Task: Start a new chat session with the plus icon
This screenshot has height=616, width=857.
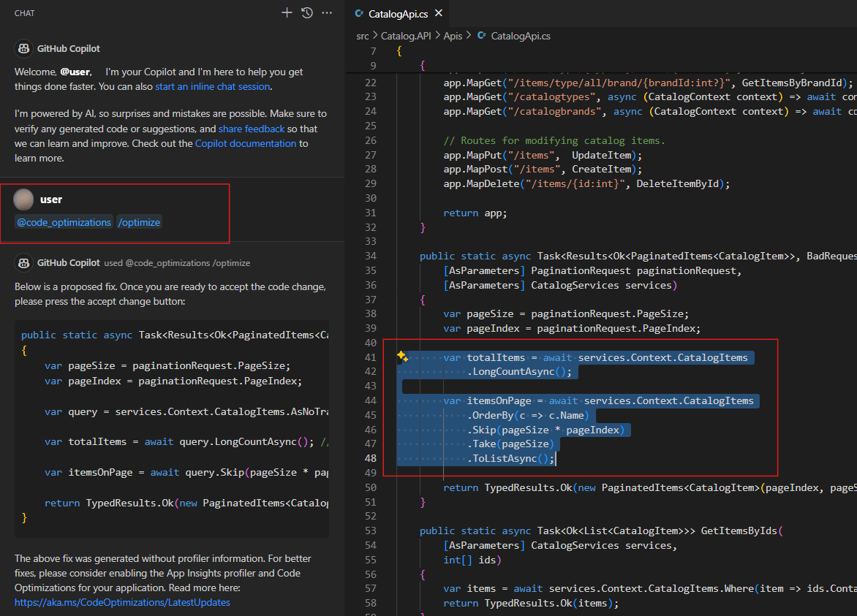Action: pyautogui.click(x=287, y=12)
